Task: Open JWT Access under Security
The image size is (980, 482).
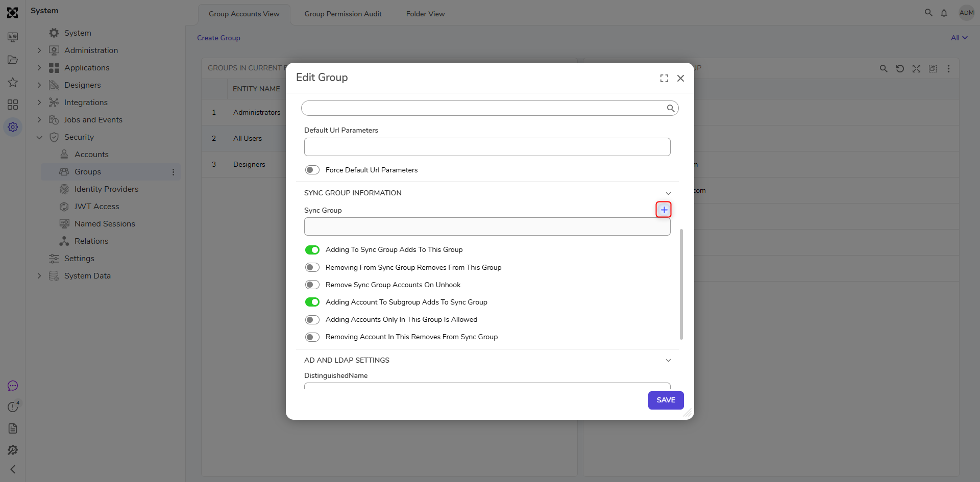Action: 96,207
